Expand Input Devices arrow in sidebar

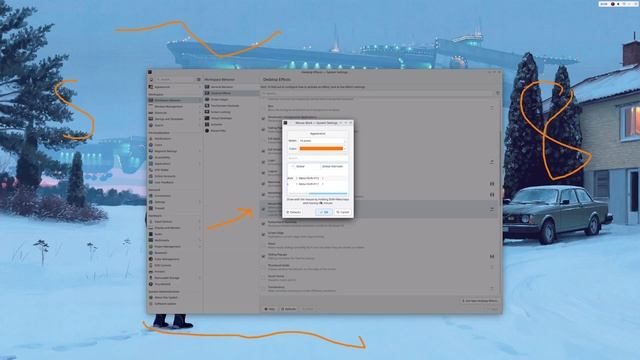(200, 222)
